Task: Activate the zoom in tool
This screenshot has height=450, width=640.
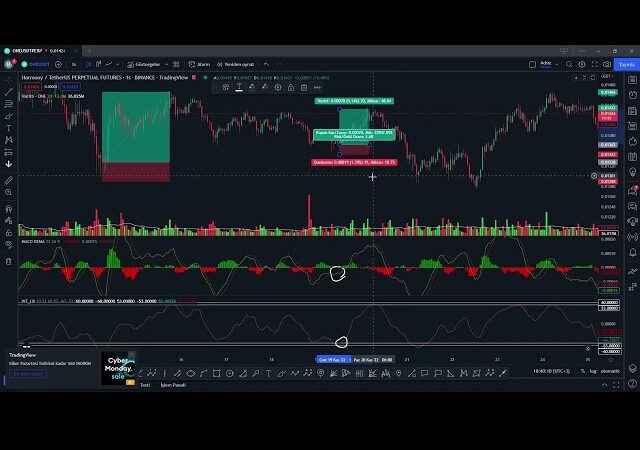Action: (9, 193)
